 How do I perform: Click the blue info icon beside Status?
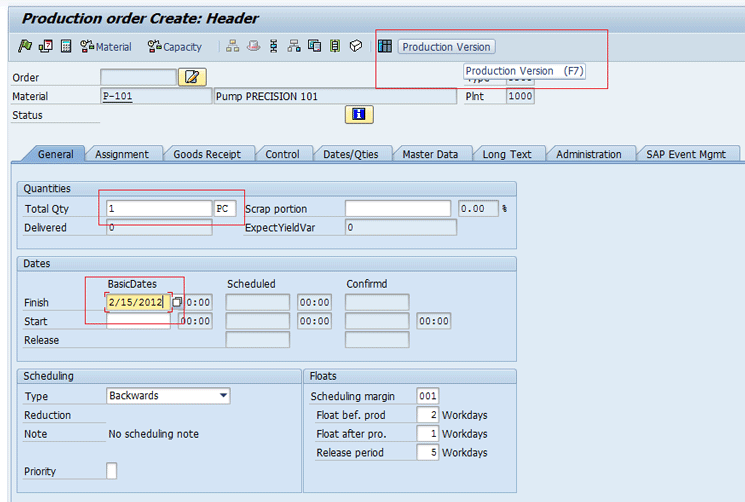(x=359, y=115)
